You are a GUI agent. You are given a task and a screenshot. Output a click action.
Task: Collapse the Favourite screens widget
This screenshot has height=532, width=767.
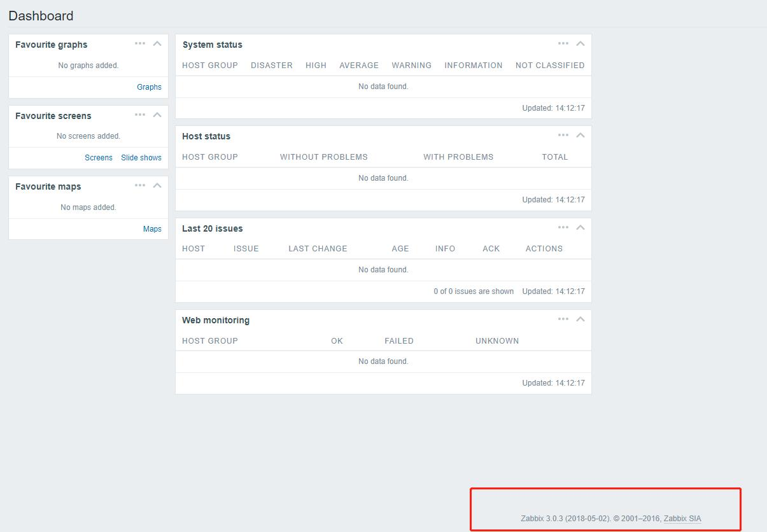click(157, 115)
